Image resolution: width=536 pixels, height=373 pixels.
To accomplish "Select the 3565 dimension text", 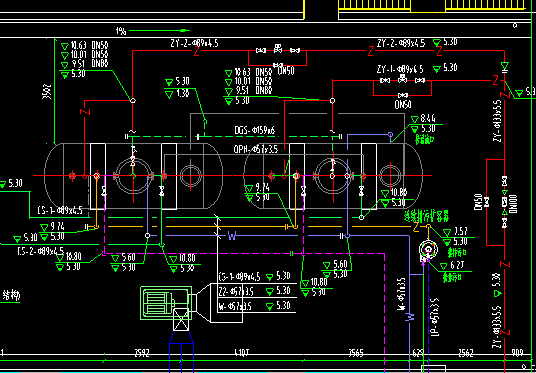I will (x=356, y=352).
